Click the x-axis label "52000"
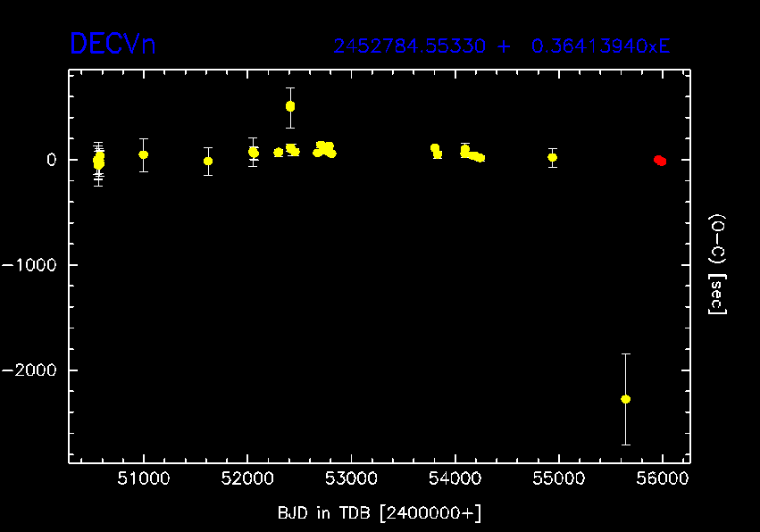 247,480
